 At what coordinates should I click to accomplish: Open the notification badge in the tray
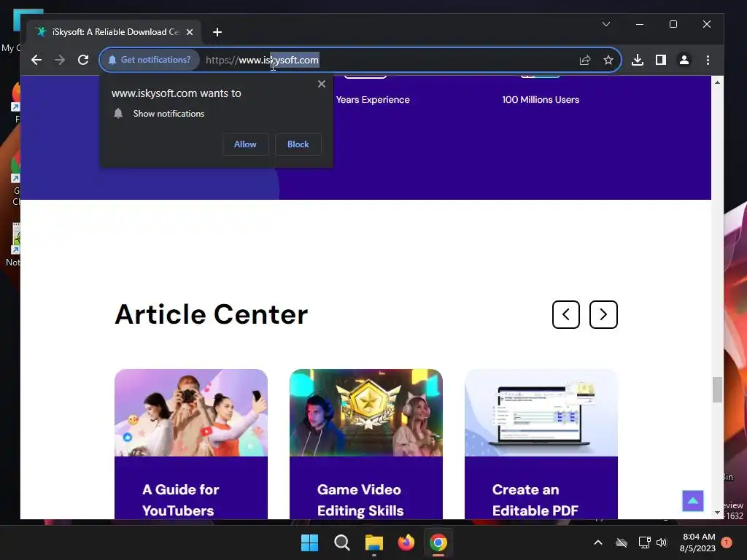[x=727, y=542]
